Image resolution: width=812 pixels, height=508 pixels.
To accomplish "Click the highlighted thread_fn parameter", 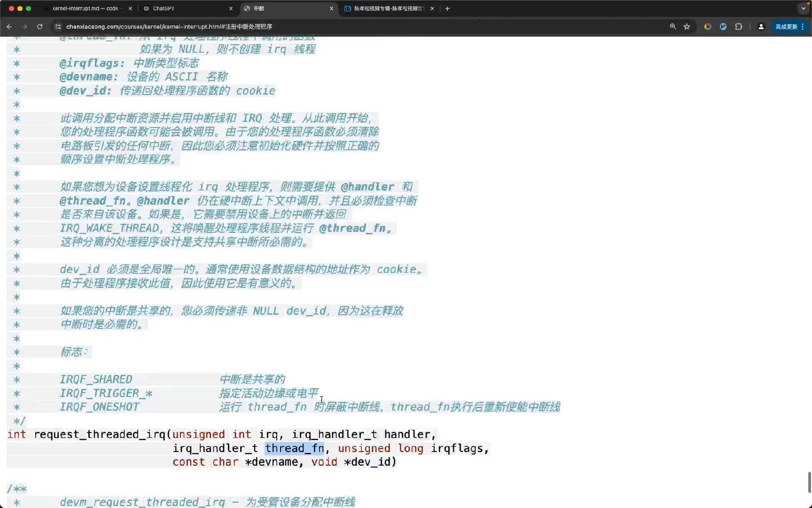I will [295, 448].
